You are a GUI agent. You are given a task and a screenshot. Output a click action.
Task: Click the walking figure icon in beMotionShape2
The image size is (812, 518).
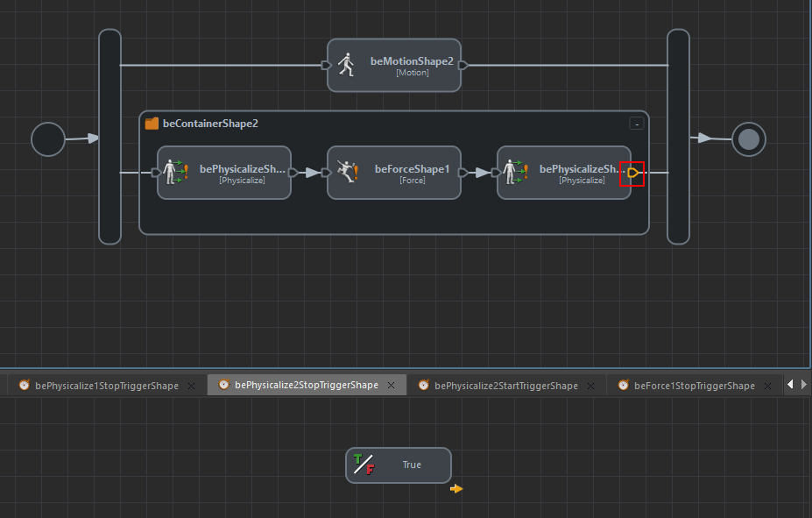click(x=346, y=65)
